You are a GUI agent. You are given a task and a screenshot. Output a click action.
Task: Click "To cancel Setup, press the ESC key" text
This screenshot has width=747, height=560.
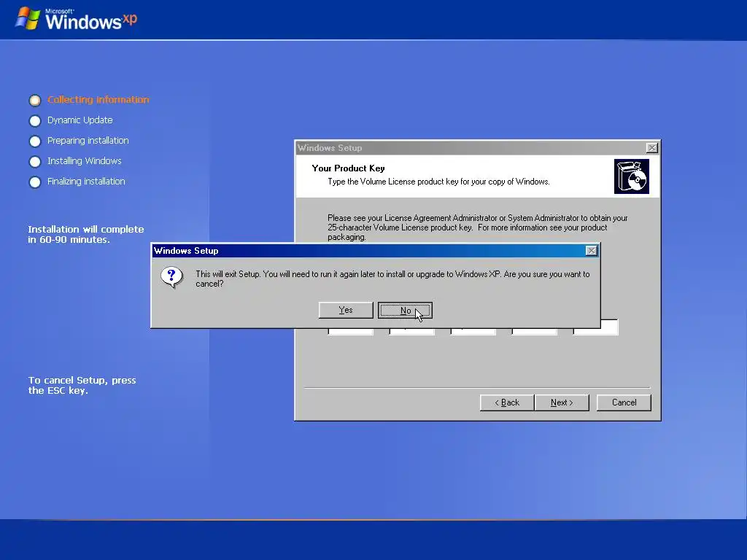coord(82,385)
